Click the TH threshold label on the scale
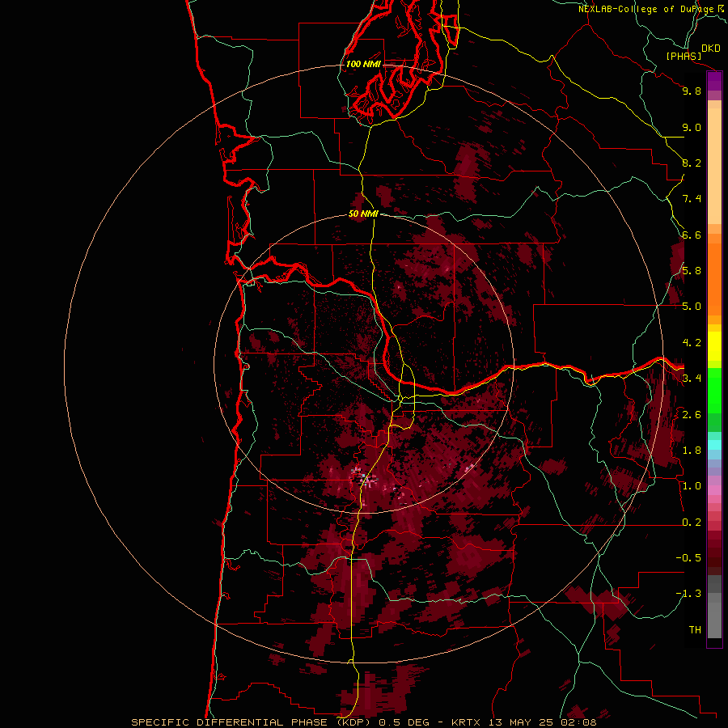This screenshot has height=728, width=728. pos(695,630)
